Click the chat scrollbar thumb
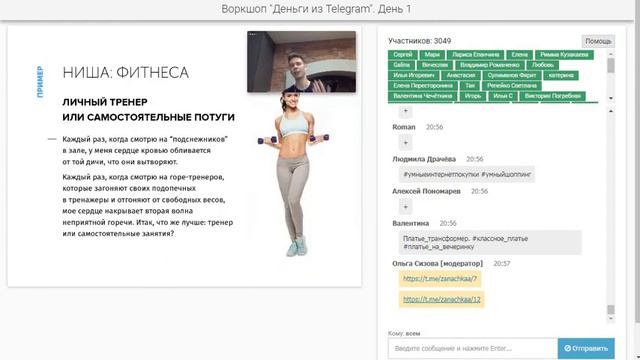Screen dimensions: 640x360 pos(611,309)
